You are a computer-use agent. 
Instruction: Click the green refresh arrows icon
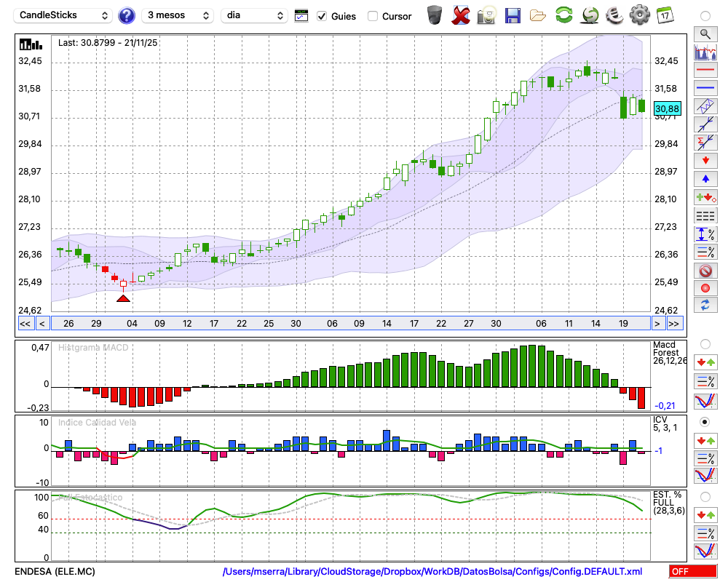pyautogui.click(x=563, y=15)
